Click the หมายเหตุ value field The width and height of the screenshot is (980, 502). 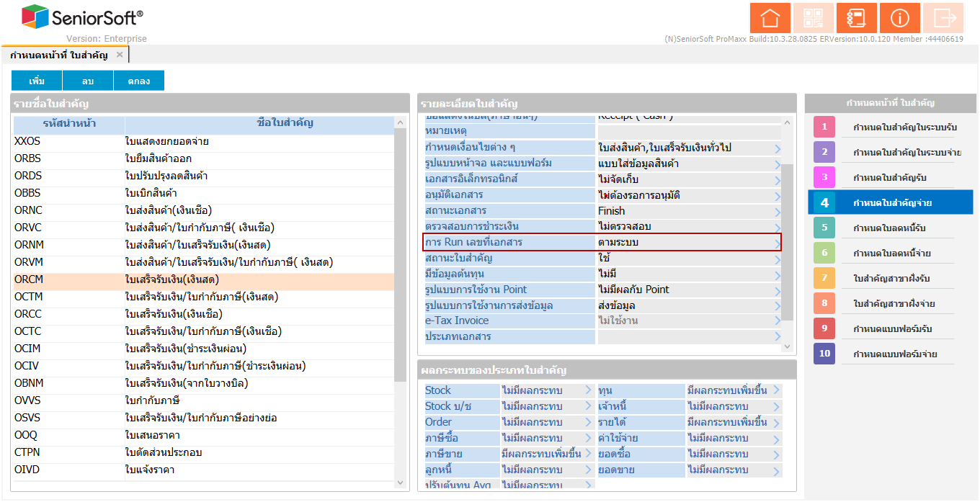689,132
